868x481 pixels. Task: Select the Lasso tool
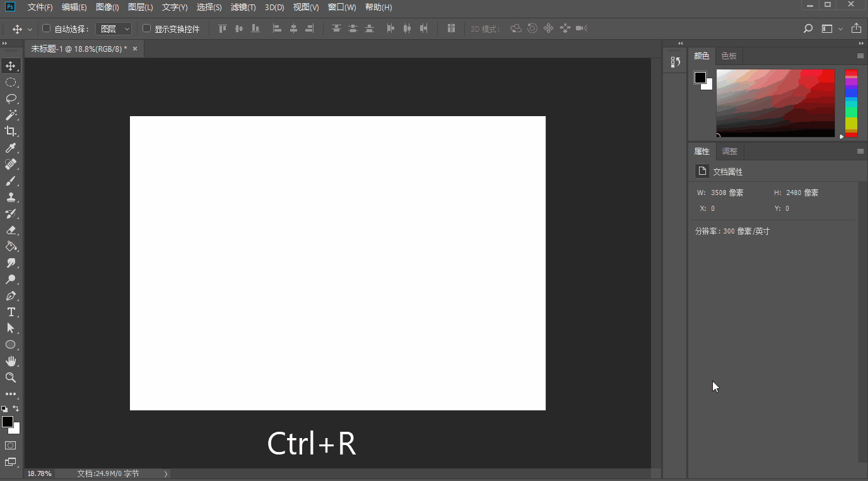click(x=10, y=98)
